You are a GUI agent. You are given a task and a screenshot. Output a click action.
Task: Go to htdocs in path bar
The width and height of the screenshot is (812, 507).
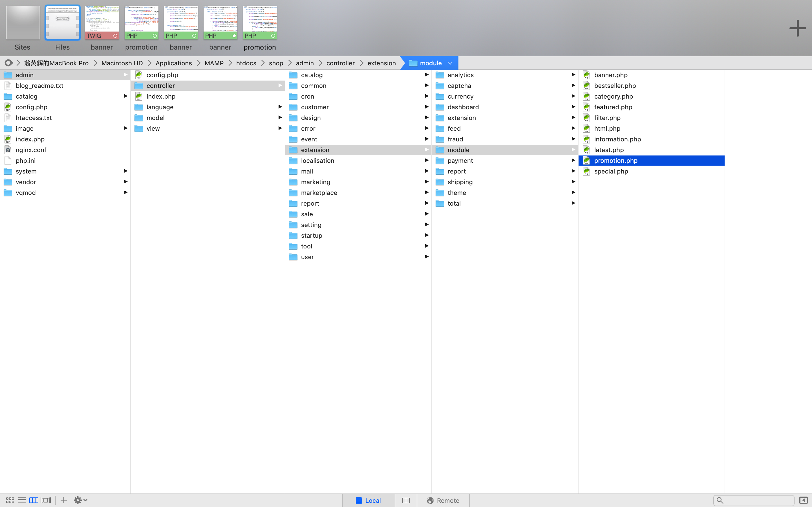click(x=246, y=63)
